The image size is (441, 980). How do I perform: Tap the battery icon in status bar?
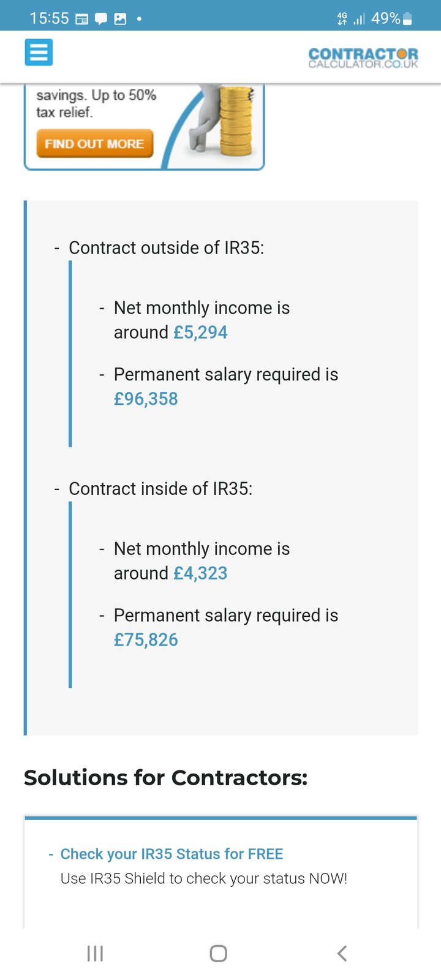(x=408, y=19)
